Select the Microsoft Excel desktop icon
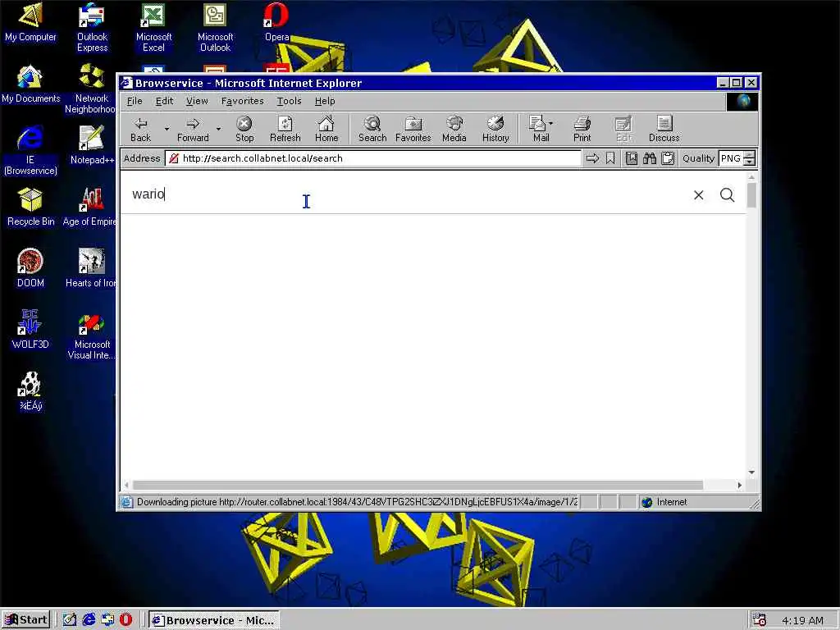The image size is (840, 630). [x=153, y=27]
